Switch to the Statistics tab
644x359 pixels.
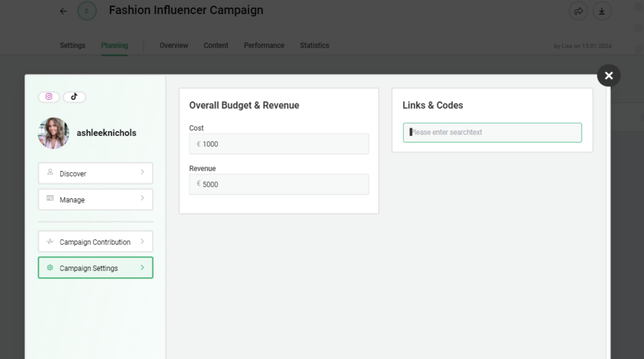[x=314, y=45]
